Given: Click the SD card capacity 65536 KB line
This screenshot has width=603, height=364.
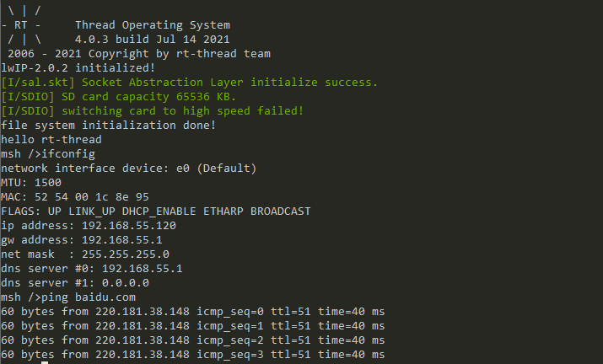Looking at the screenshot, I should click(x=118, y=97).
